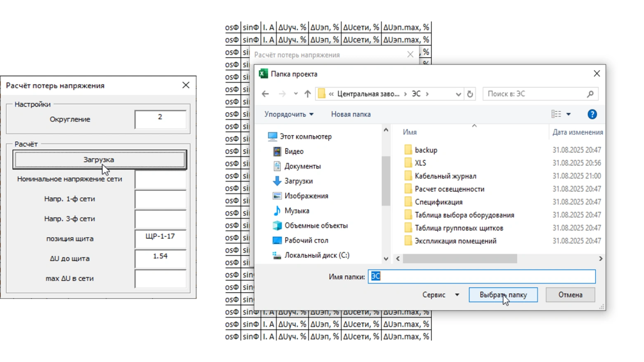Go to Видео in the navigation pane
Screen dimensions: 644x362
[294, 151]
